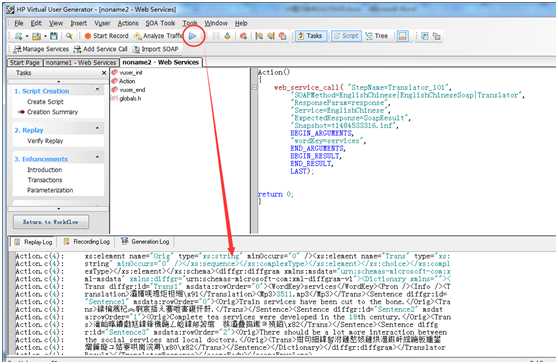Toggle the Tasks view button
The width and height of the screenshot is (558, 364).
(311, 36)
